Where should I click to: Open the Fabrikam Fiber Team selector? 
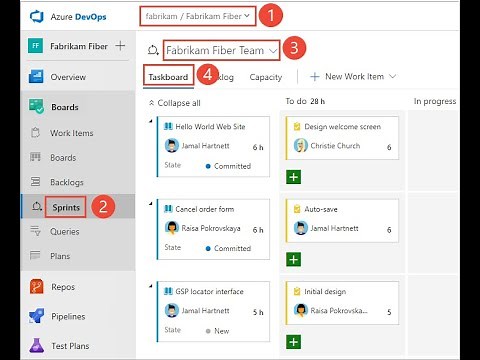pos(222,50)
